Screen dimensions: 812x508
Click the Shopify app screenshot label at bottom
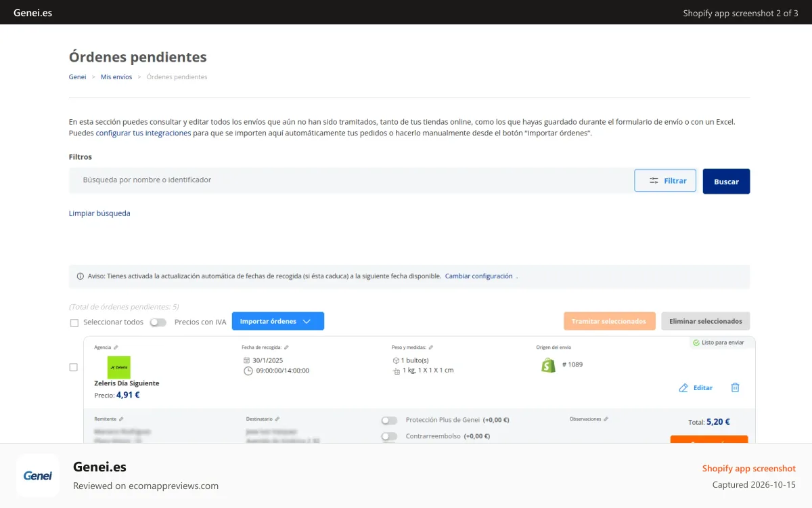[x=749, y=468]
